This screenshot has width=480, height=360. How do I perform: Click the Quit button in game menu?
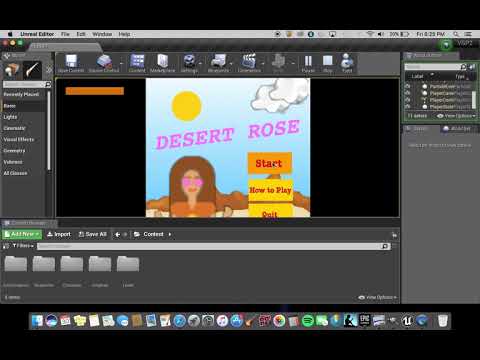(270, 212)
